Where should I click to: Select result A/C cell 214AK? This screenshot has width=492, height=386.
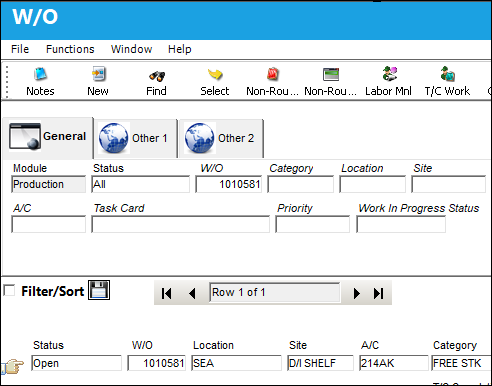(394, 363)
